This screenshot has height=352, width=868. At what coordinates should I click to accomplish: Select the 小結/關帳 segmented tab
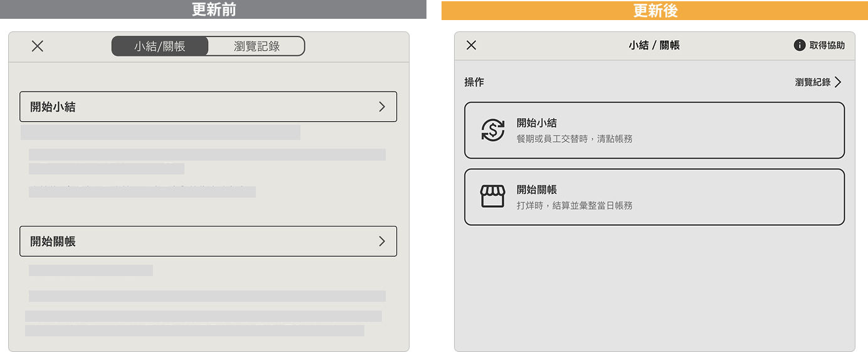[160, 46]
